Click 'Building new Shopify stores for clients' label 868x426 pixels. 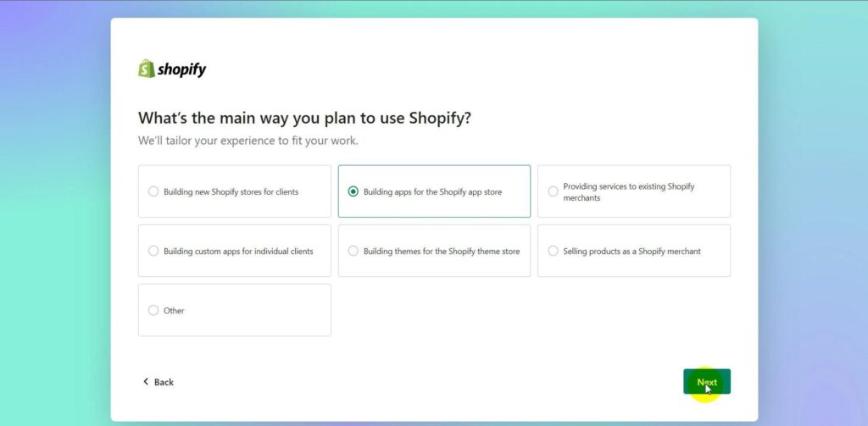[231, 192]
